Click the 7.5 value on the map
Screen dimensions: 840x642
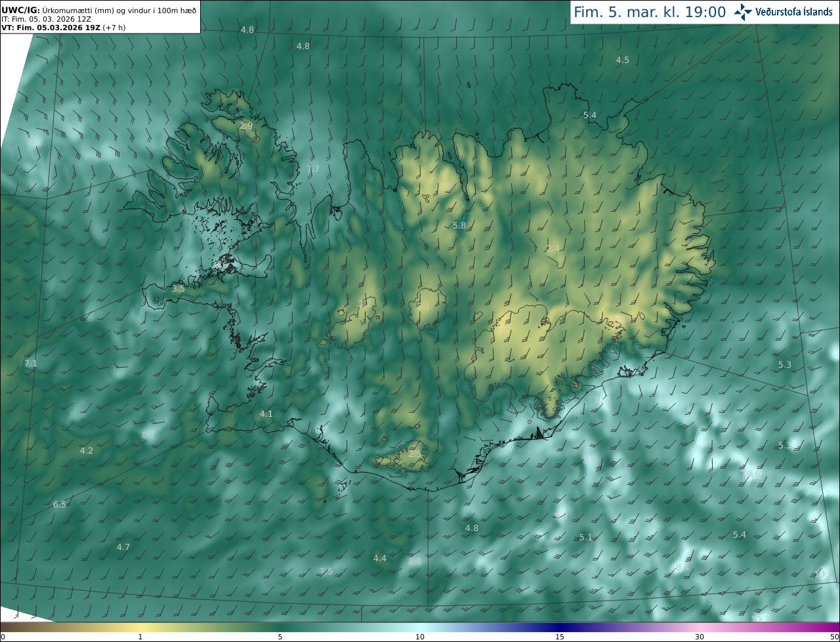coord(326,572)
